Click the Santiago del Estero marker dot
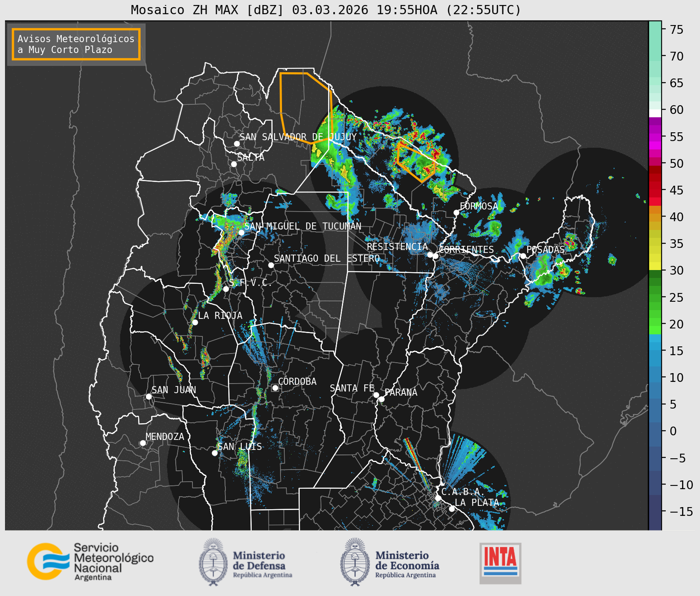 point(271,265)
